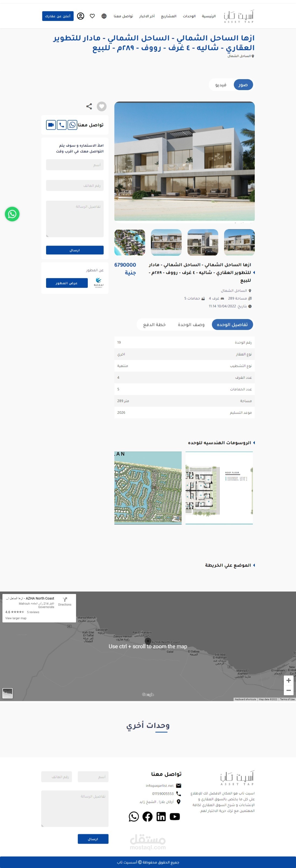Open the footer Facebook icon
296x868 pixels.
tap(148, 816)
